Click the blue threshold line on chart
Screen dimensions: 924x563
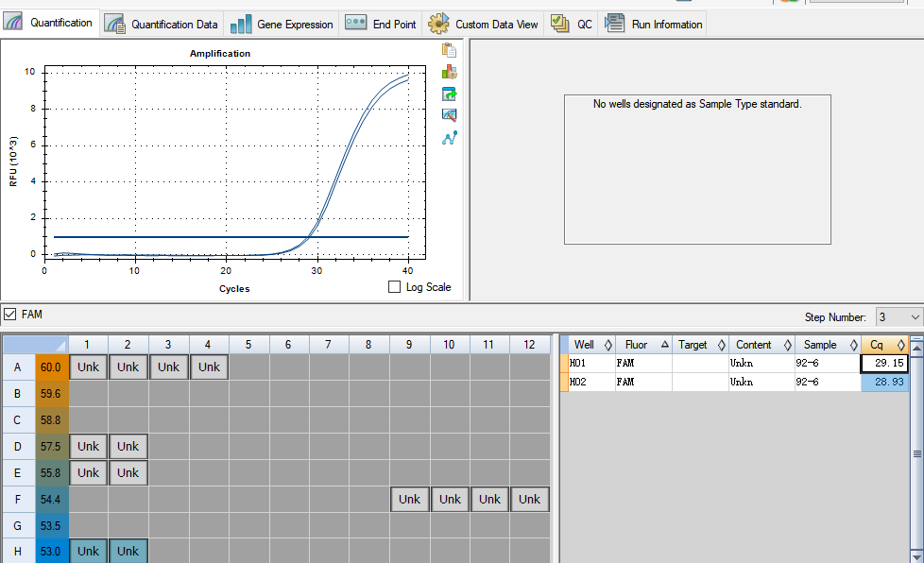click(x=231, y=237)
